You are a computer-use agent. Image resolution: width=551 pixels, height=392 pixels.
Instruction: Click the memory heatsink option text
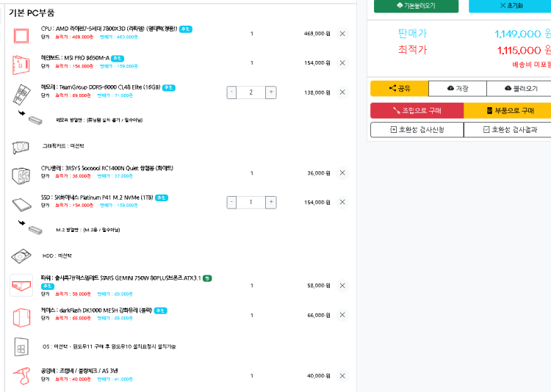99,120
